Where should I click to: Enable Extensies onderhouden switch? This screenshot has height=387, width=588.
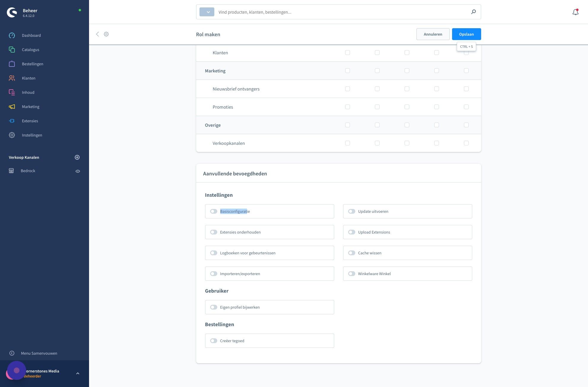214,232
